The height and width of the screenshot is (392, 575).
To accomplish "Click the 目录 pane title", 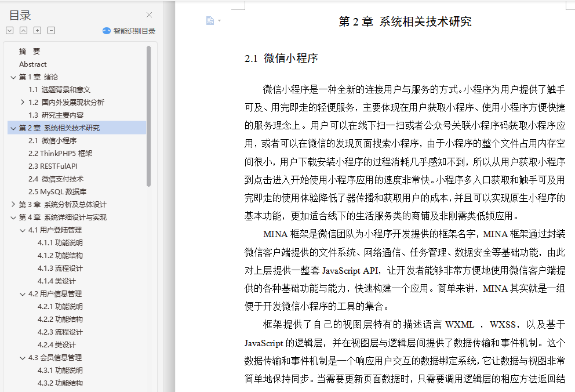I will (x=20, y=15).
